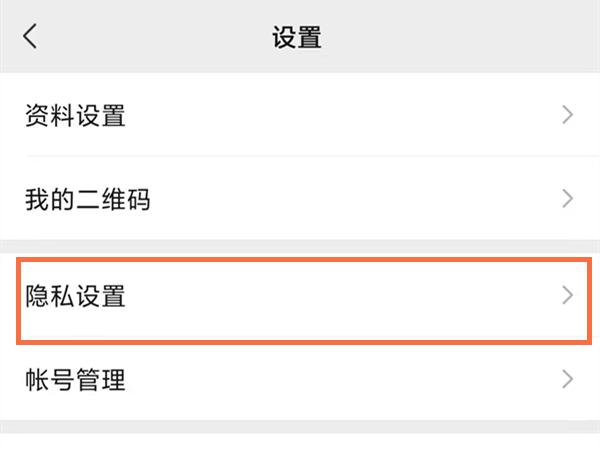Click the gray strip below 帐号管理
The image size is (600, 450).
[300, 428]
